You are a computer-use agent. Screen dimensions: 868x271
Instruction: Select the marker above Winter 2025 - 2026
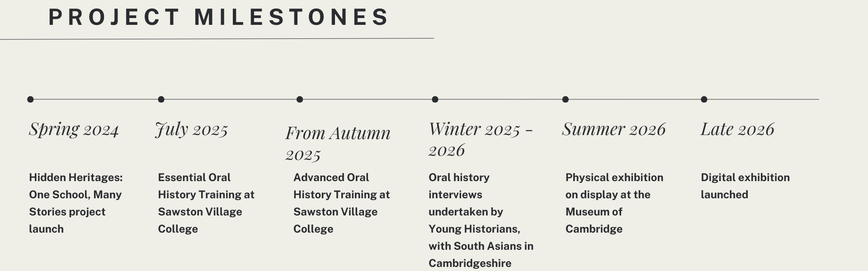[435, 99]
